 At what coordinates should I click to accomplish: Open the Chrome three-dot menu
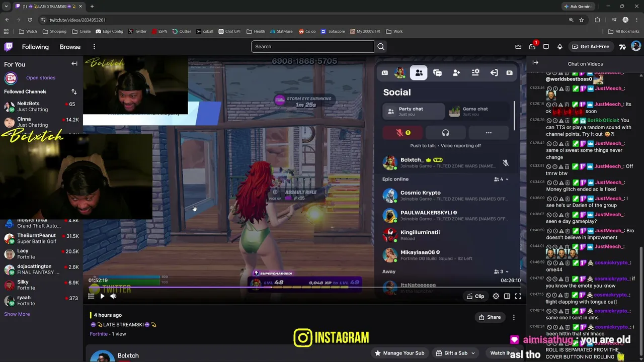636,20
